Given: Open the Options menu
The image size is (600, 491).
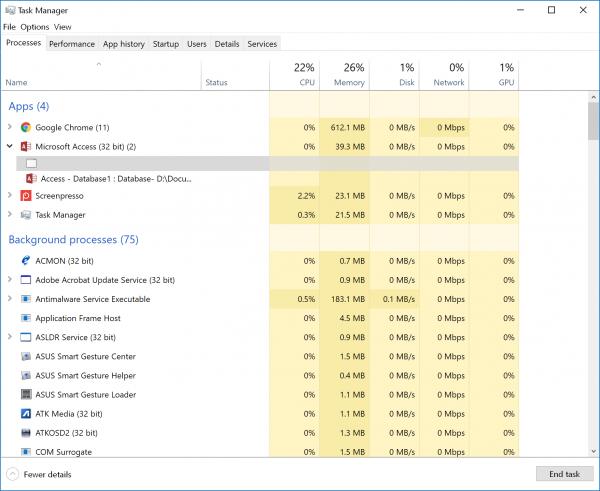Looking at the screenshot, I should click(x=35, y=27).
